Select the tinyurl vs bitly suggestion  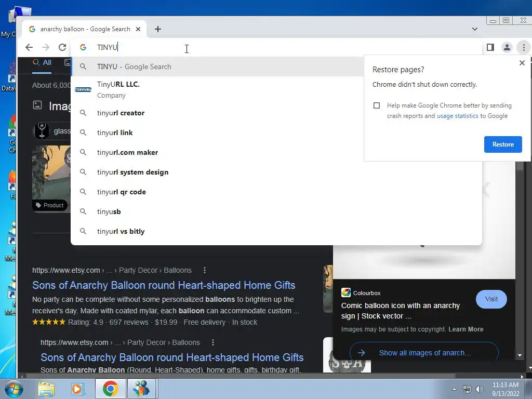tap(276, 231)
